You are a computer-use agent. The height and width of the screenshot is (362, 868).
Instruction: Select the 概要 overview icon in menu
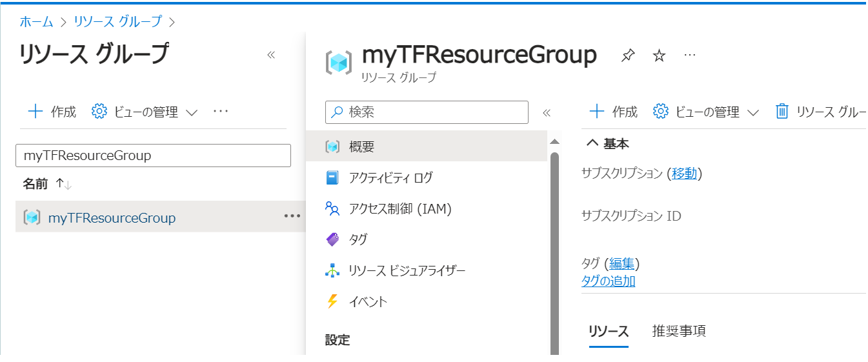(332, 147)
